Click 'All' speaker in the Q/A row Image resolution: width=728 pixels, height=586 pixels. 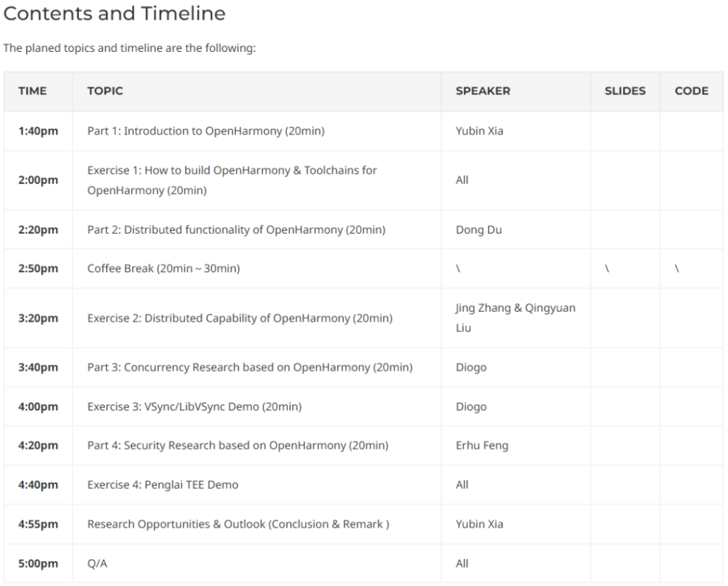coord(462,564)
